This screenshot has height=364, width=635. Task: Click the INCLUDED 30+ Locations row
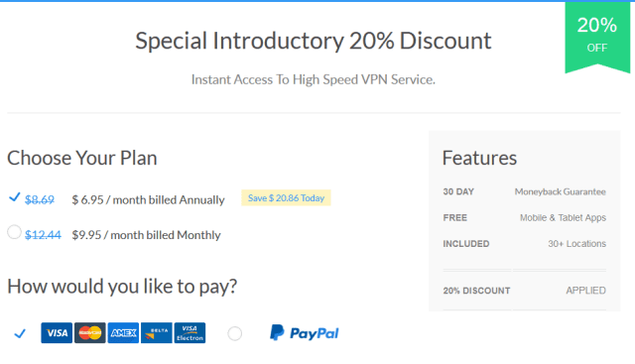pyautogui.click(x=525, y=244)
